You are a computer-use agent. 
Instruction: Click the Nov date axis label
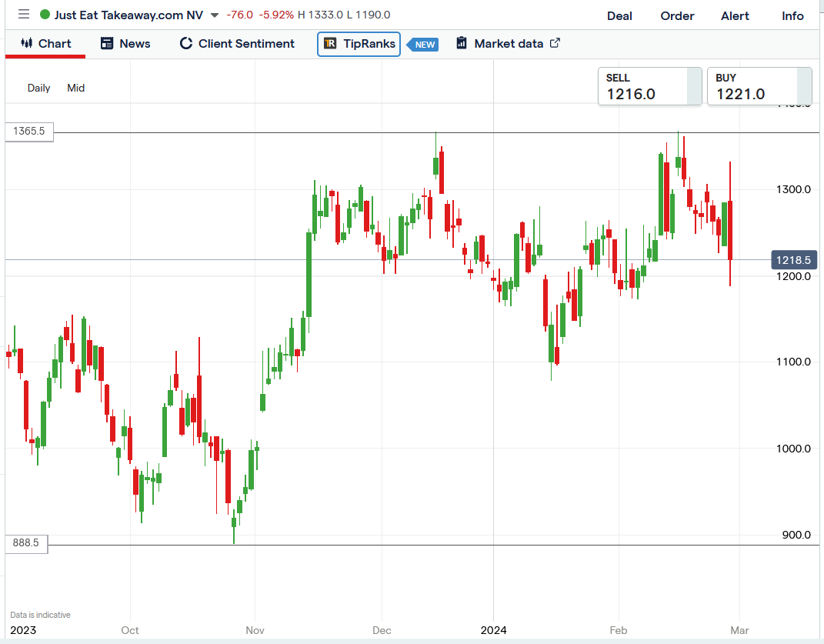click(255, 630)
